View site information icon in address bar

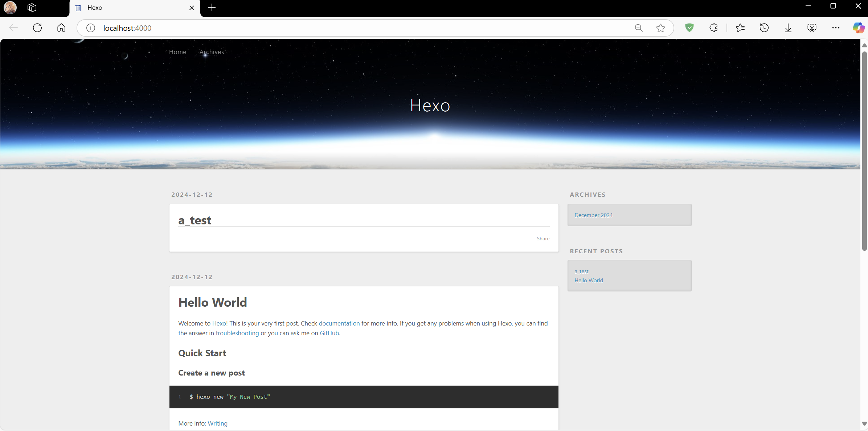(x=91, y=28)
